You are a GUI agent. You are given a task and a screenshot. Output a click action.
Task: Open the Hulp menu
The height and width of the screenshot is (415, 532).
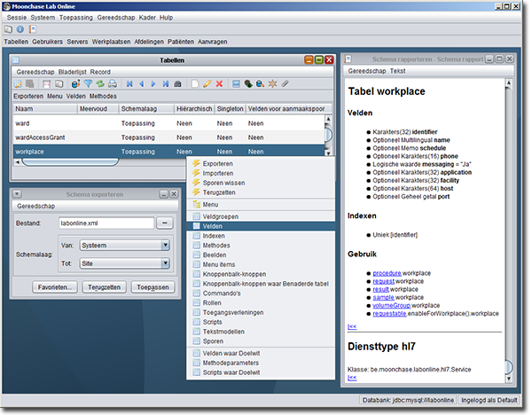pyautogui.click(x=167, y=18)
